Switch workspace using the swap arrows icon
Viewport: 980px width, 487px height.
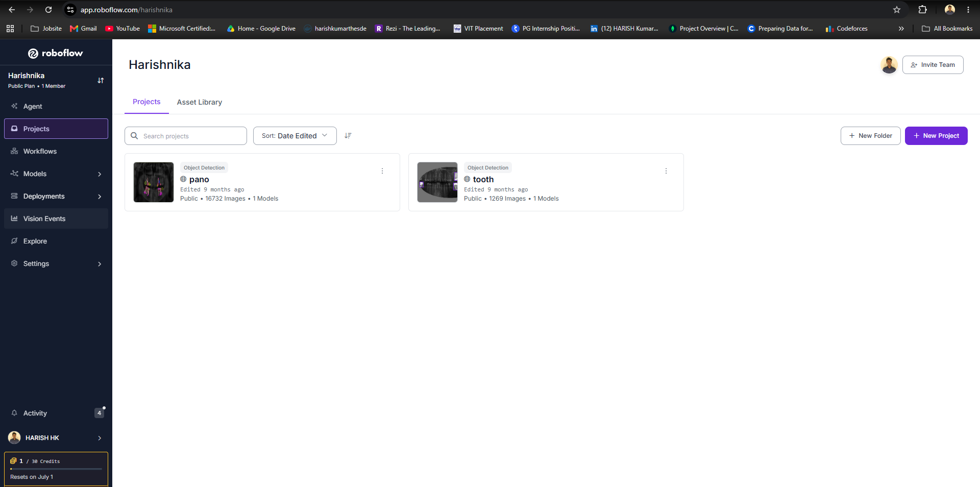(101, 80)
